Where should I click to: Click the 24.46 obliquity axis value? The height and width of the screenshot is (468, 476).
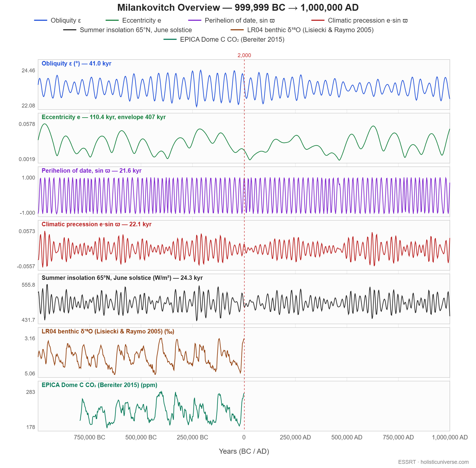pyautogui.click(x=28, y=71)
